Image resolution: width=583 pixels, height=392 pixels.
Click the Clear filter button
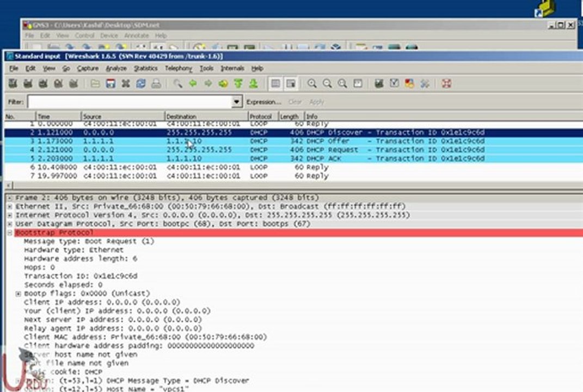[x=295, y=102]
